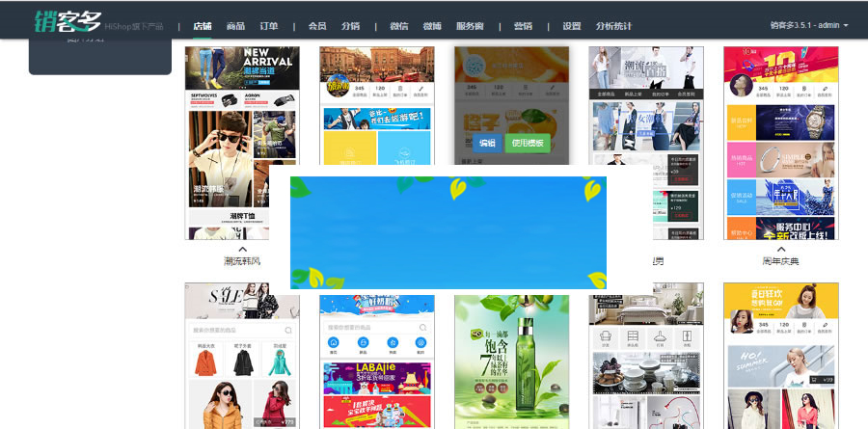The width and height of the screenshot is (868, 429).
Task: Open the admin account dropdown
Action: [809, 26]
